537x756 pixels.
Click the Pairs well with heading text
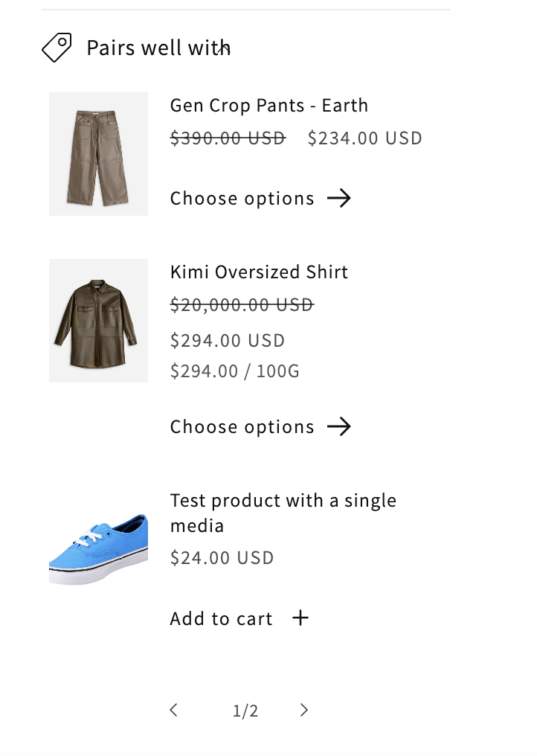click(x=152, y=48)
